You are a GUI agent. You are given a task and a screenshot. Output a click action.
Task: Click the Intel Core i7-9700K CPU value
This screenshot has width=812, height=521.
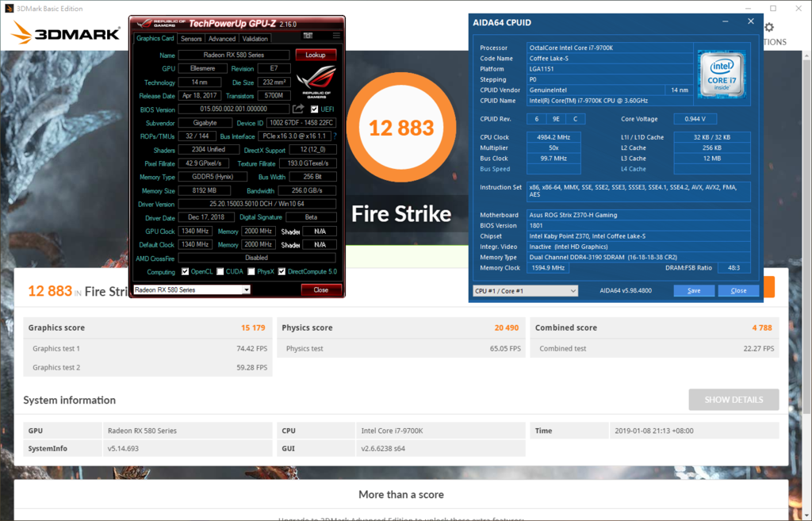pyautogui.click(x=392, y=431)
